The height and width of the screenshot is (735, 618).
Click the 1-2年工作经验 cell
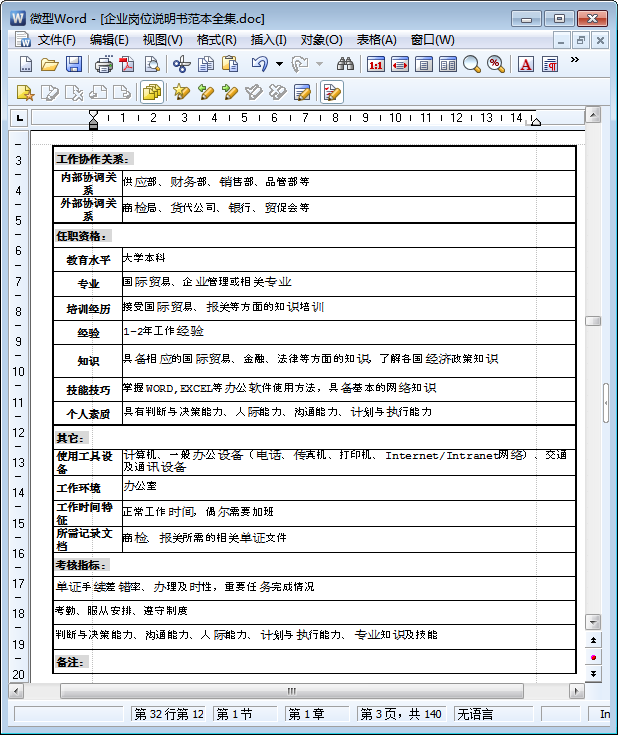(349, 332)
